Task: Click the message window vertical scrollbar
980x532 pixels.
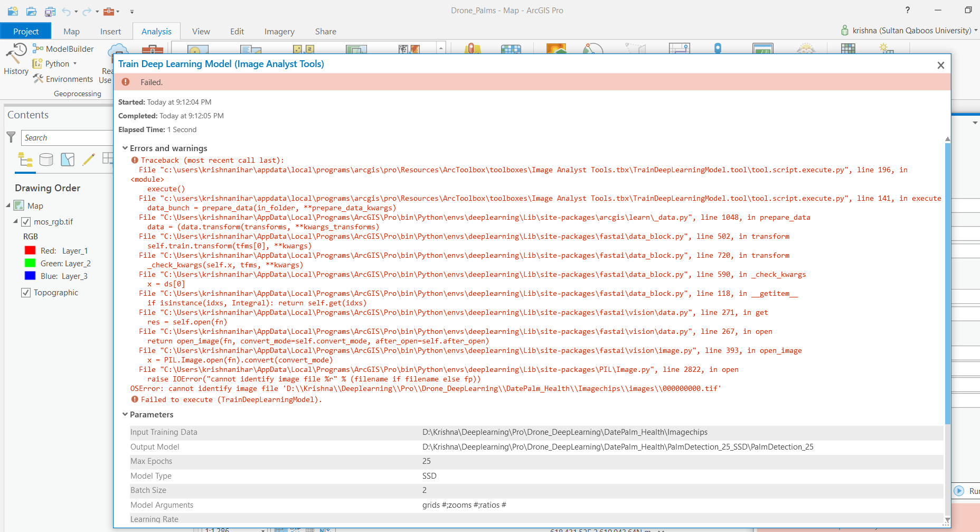Action: click(947, 283)
